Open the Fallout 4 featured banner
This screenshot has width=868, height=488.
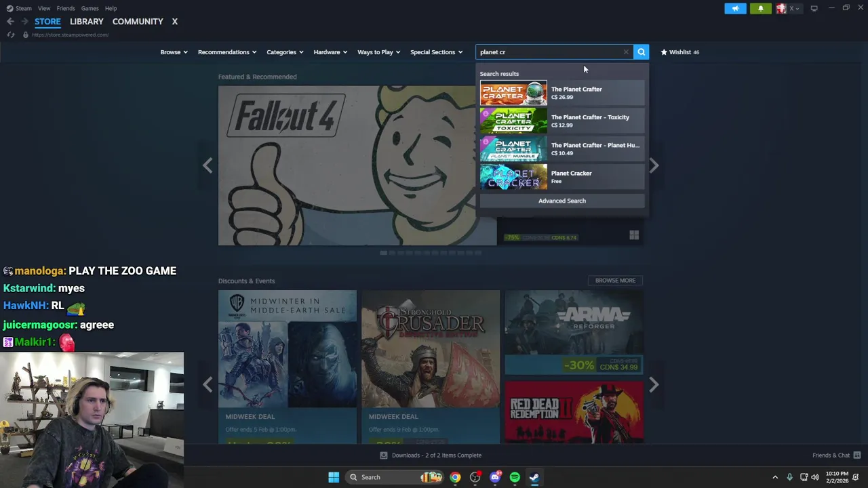click(x=357, y=165)
